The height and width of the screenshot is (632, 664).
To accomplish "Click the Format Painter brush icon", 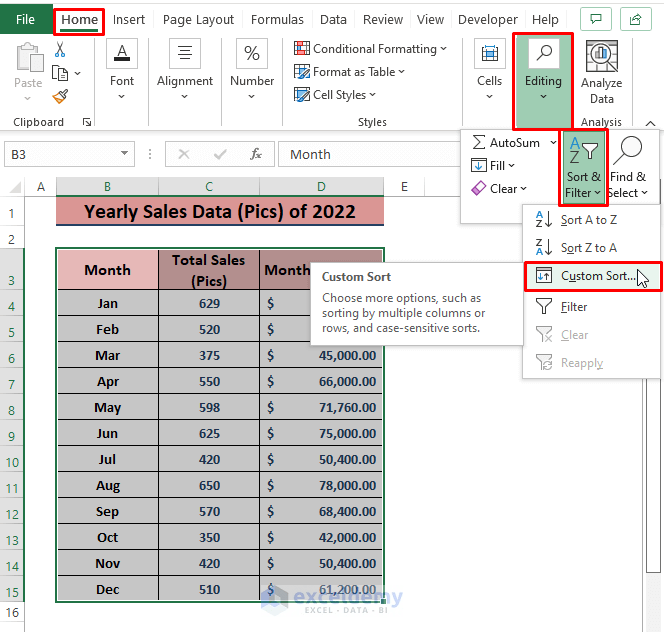I will [60, 97].
